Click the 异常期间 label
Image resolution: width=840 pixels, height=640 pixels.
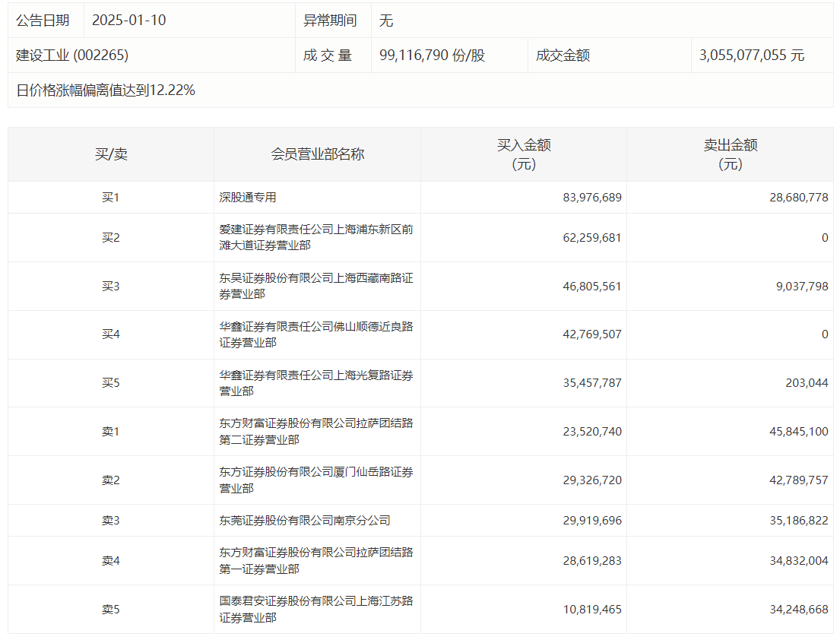[x=330, y=21]
